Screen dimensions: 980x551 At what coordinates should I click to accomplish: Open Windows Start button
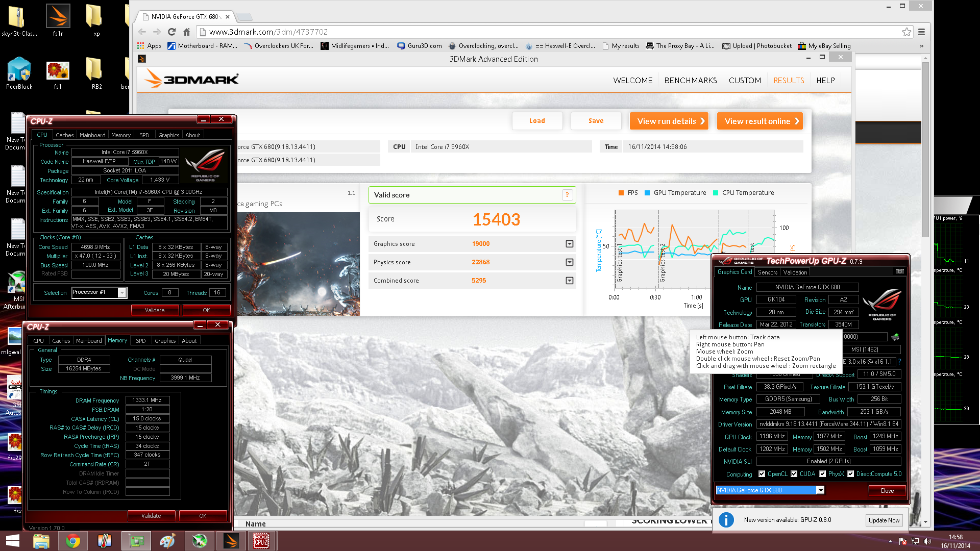[12, 541]
